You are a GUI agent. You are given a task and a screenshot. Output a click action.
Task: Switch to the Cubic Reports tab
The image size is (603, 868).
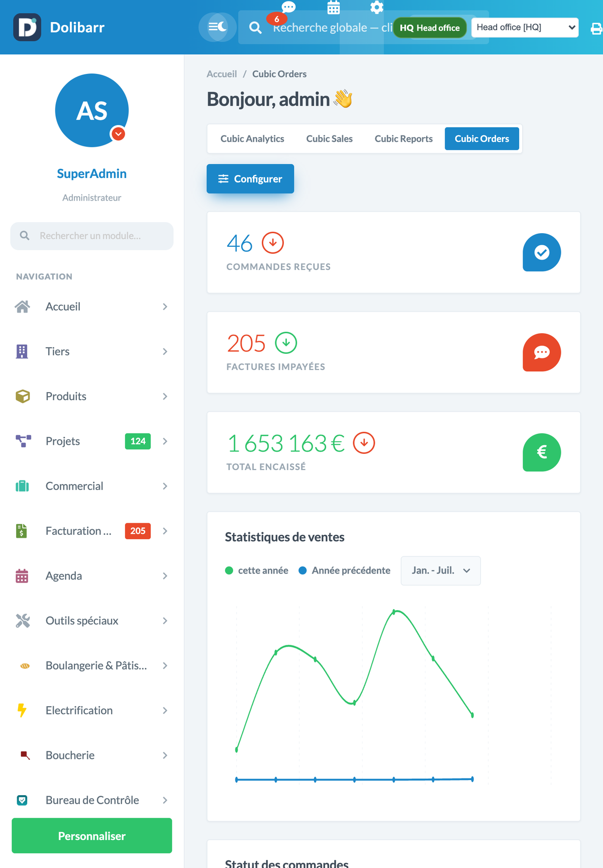point(404,139)
